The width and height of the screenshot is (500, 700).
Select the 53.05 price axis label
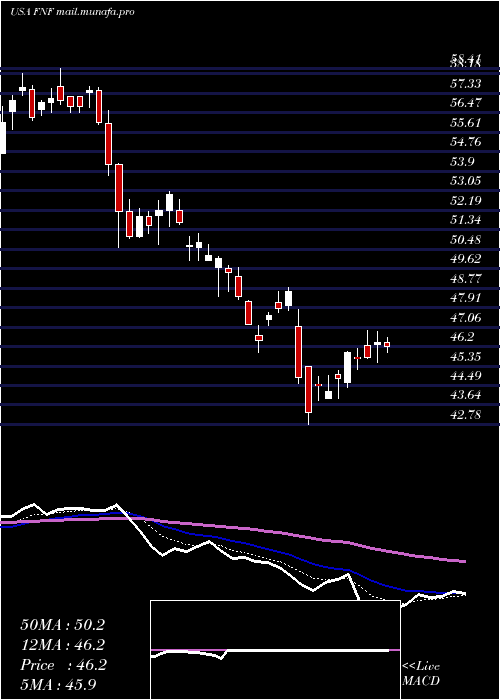[x=466, y=181]
